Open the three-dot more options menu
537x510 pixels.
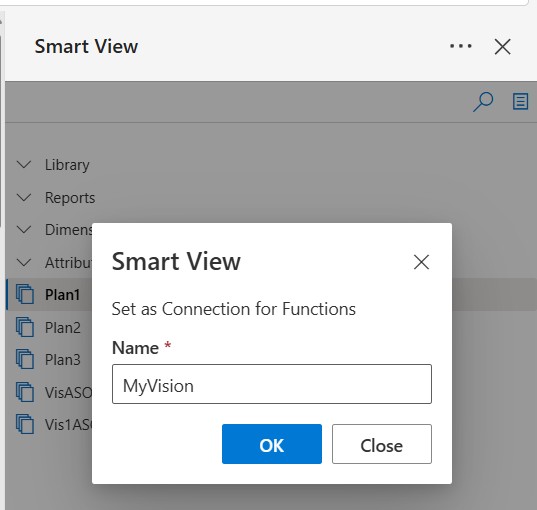pyautogui.click(x=461, y=46)
